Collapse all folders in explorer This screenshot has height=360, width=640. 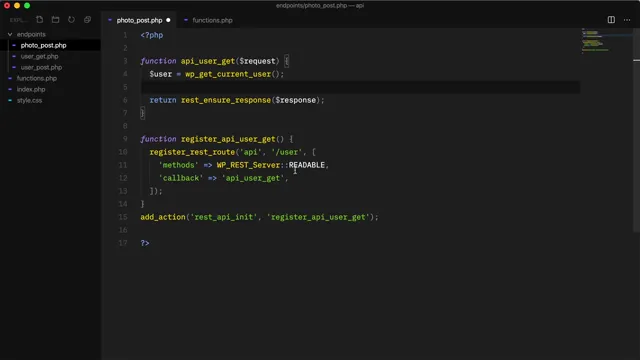click(x=87, y=20)
